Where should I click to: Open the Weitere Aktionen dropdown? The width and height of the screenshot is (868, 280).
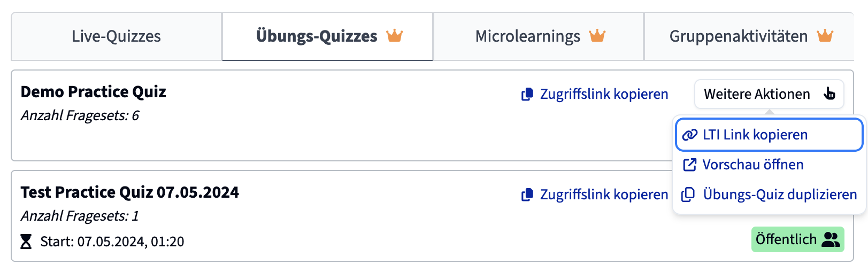click(769, 94)
